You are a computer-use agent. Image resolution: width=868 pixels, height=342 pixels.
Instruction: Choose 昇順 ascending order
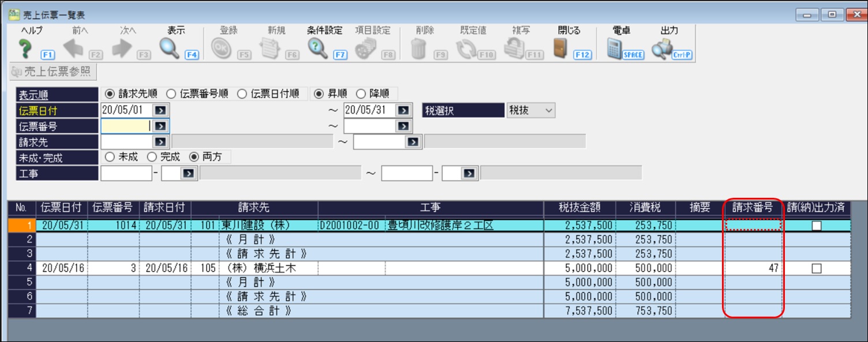click(x=320, y=93)
